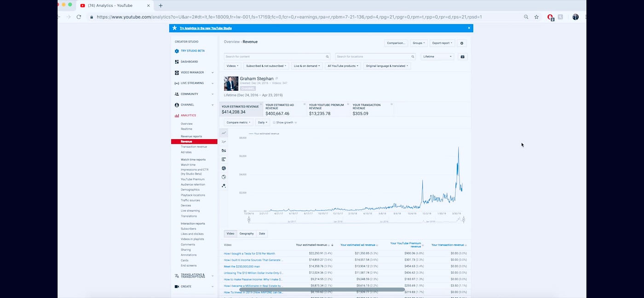Screen dimensions: 644x298
Task: Click the content search magnifier icon
Action: pos(328,57)
